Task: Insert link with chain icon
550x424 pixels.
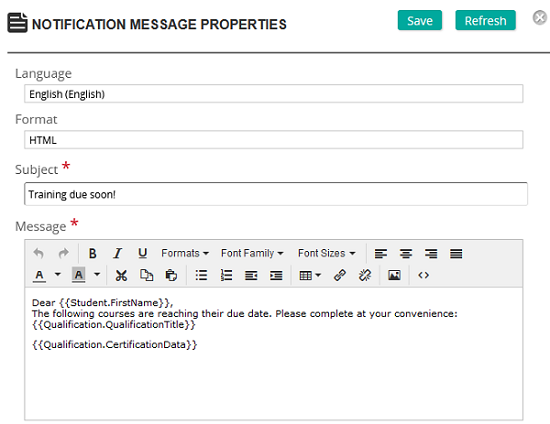Action: coord(340,275)
